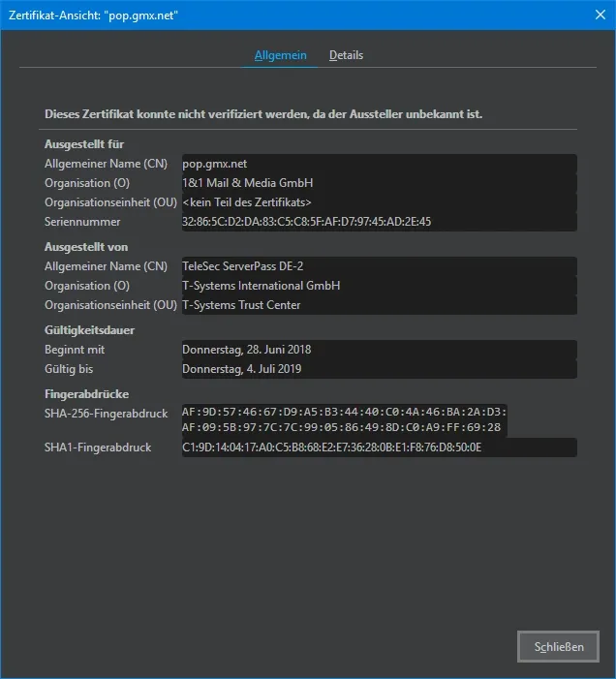616x679 pixels.
Task: Select the 1&1 Mail & Media GmbH value
Action: tap(380, 183)
